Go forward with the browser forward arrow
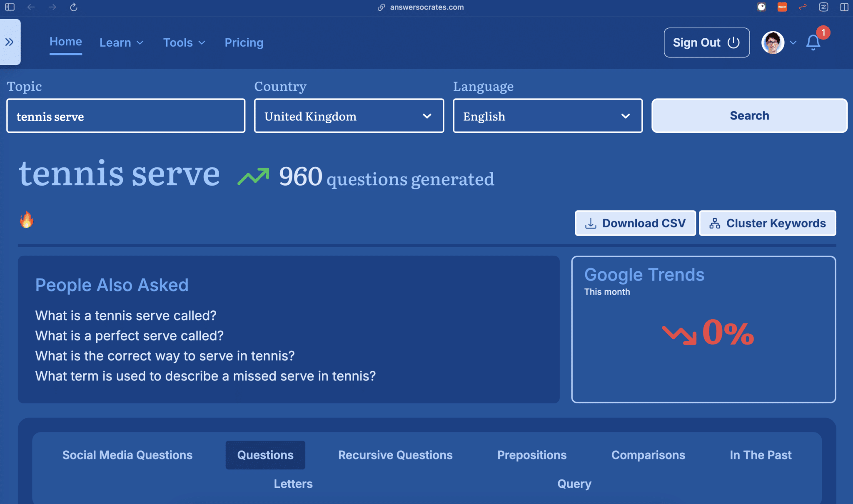 (x=52, y=7)
